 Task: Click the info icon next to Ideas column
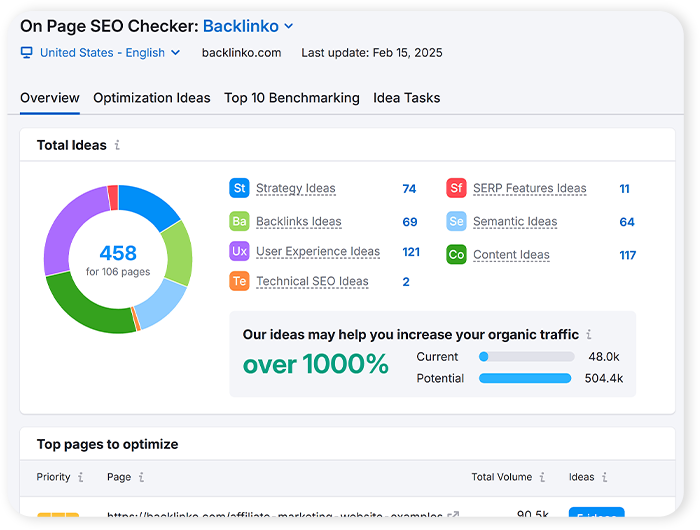click(x=604, y=477)
